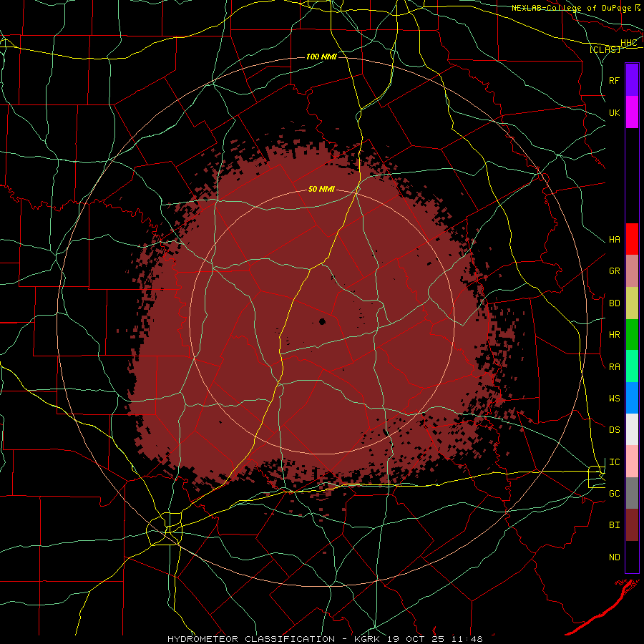
Task: Click the HHC product code label
Action: 628,43
